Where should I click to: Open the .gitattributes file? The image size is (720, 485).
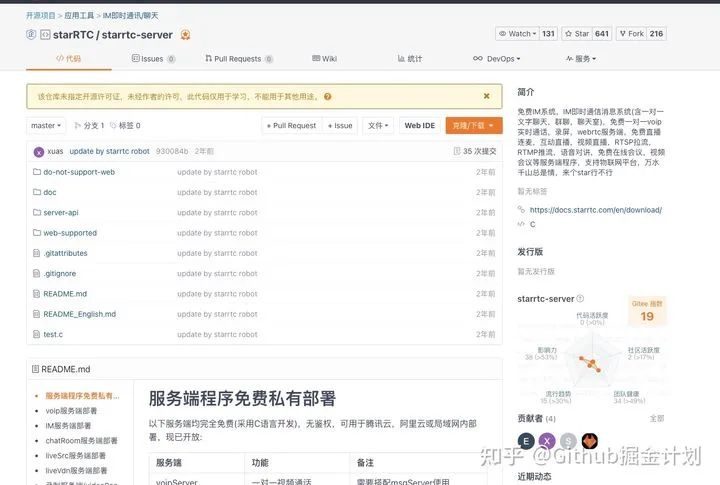(65, 253)
